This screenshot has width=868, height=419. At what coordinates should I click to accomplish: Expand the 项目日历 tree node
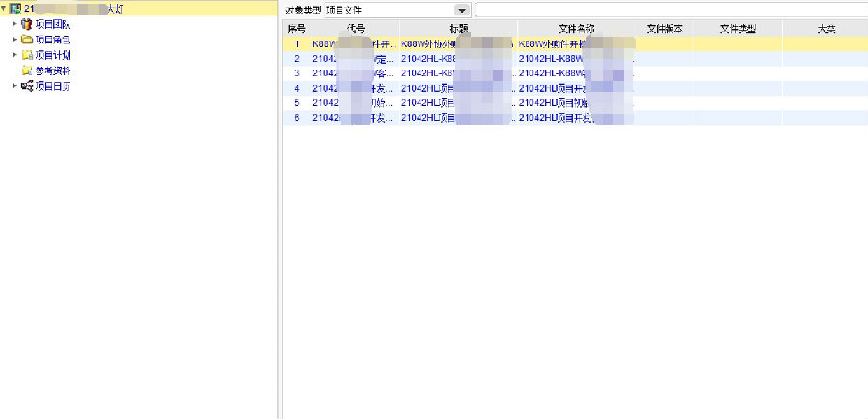[14, 86]
